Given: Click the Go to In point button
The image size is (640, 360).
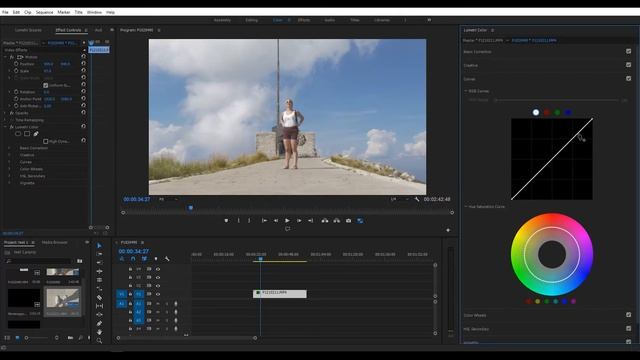Looking at the screenshot, I should pos(264,220).
